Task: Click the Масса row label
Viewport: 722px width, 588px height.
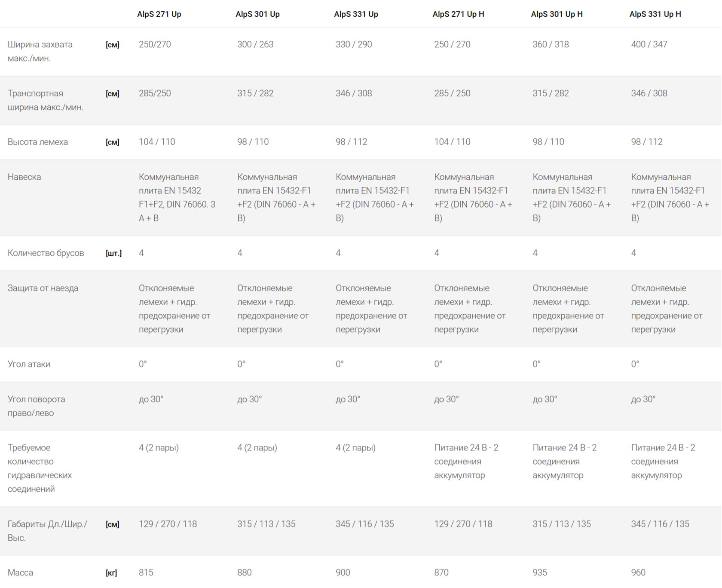Action: coord(20,573)
